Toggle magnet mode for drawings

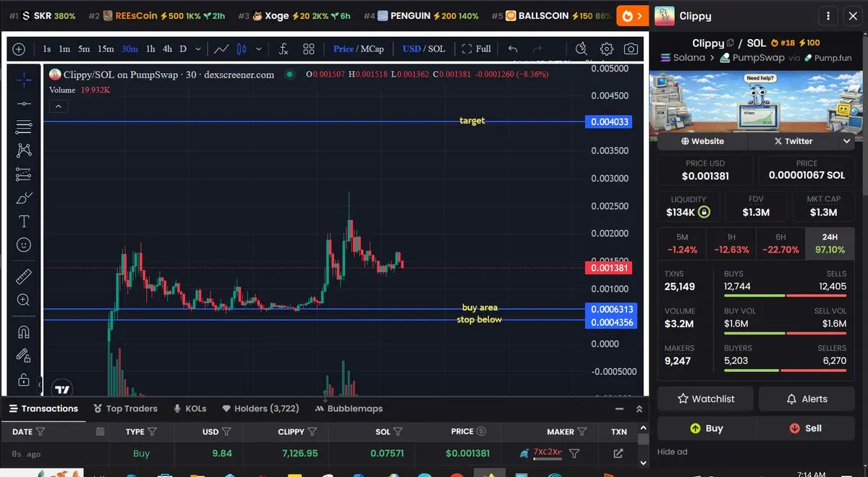tap(24, 332)
